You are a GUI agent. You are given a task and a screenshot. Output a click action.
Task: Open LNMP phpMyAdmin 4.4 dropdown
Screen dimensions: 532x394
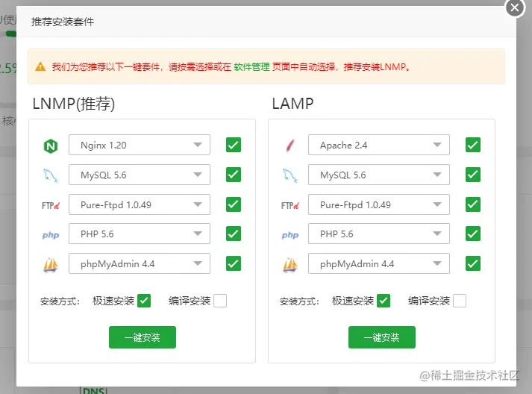(x=140, y=263)
